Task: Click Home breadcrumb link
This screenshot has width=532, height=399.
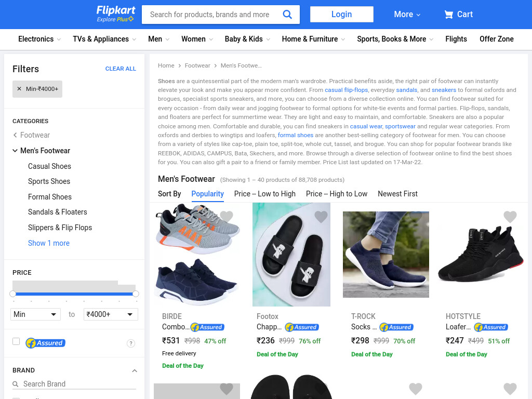Action: [166, 65]
